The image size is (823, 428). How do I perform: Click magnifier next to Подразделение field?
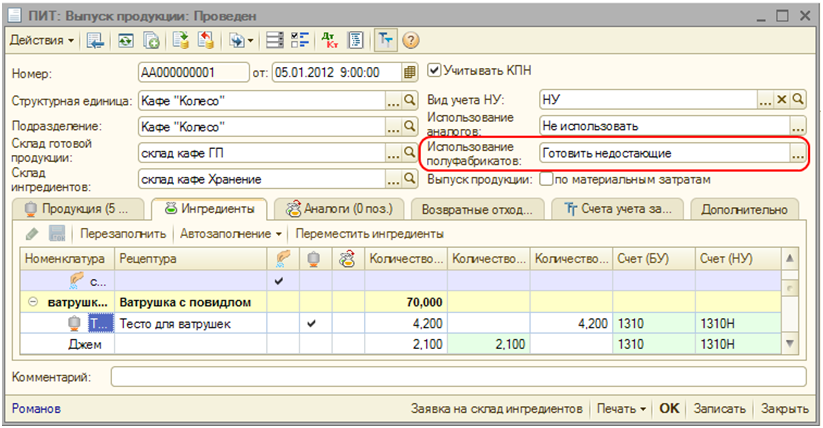coord(408,127)
